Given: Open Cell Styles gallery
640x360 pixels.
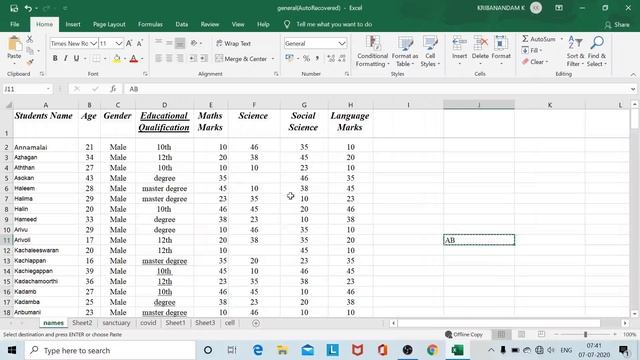Looking at the screenshot, I should coord(430,51).
